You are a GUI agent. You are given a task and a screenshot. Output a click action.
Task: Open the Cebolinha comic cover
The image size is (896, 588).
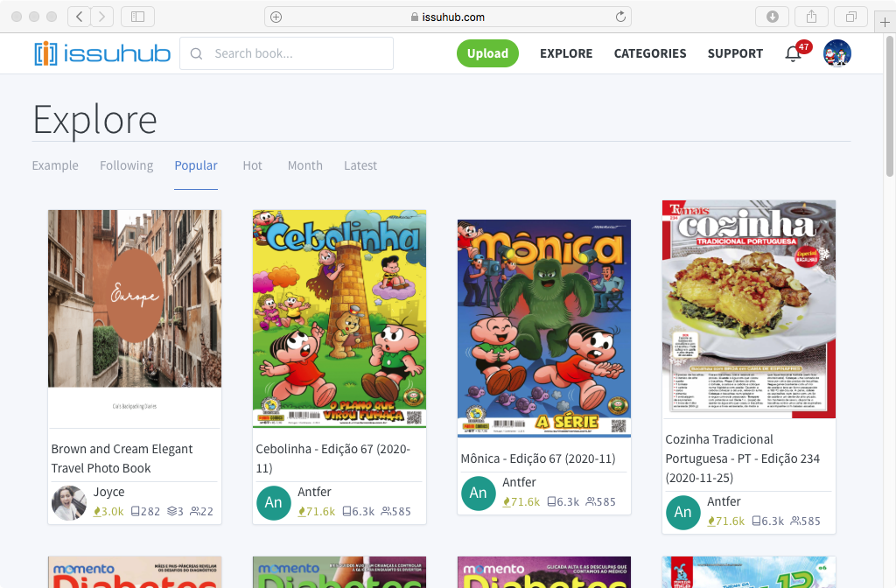tap(339, 318)
